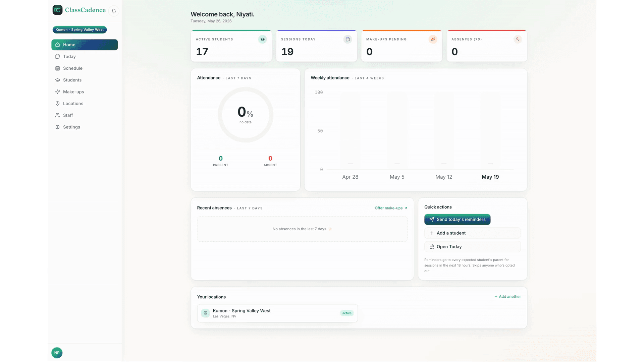Viewport: 644px width, 362px height.
Task: Click the Locations pin icon in the sidebar
Action: 57,103
